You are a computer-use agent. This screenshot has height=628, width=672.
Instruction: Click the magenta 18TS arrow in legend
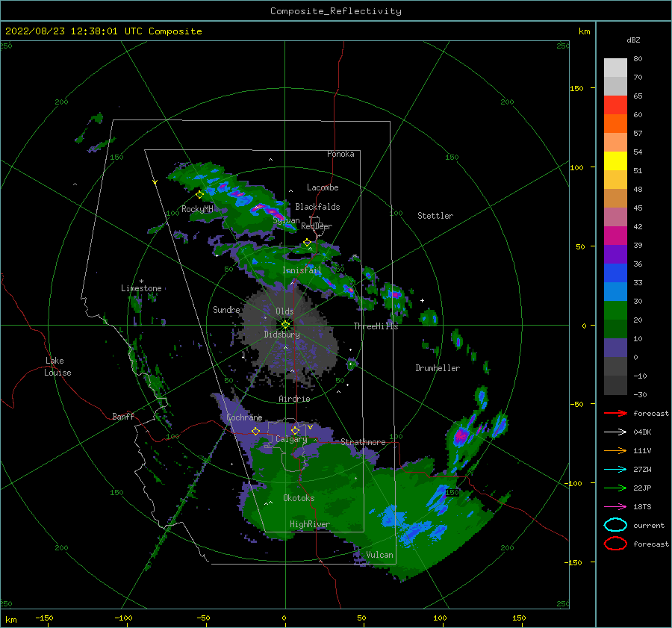coord(615,507)
